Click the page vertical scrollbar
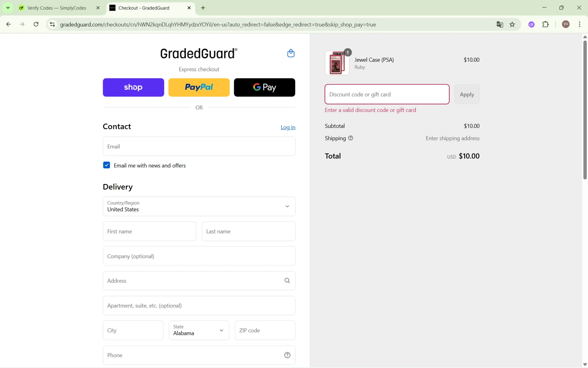Viewport: 588px width, 368px height. [x=584, y=110]
